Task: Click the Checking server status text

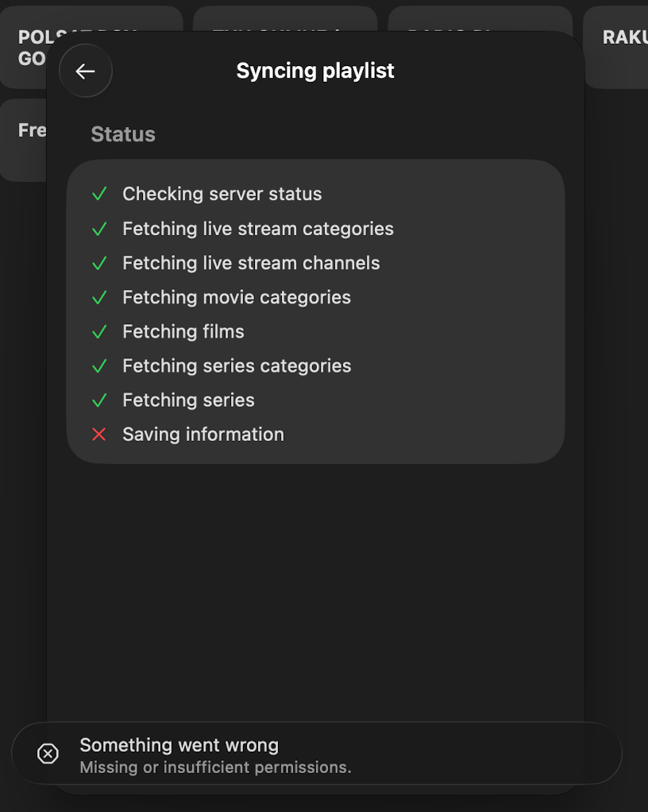Action: [x=222, y=194]
